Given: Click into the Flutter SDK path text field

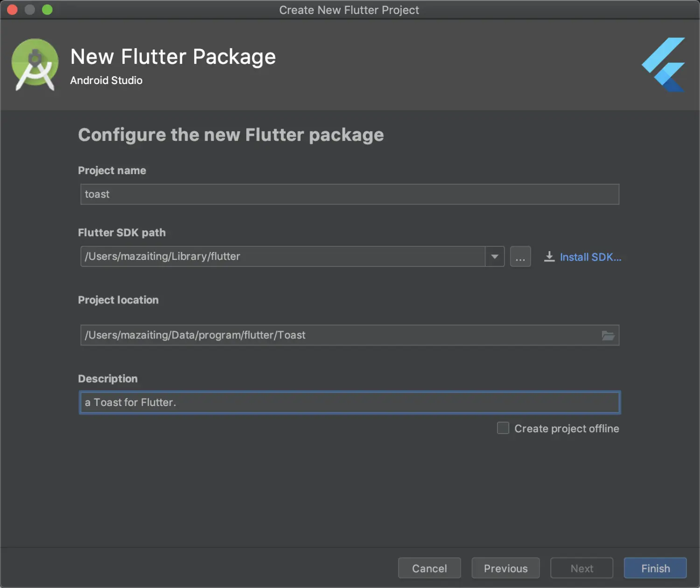Looking at the screenshot, I should click(x=283, y=257).
